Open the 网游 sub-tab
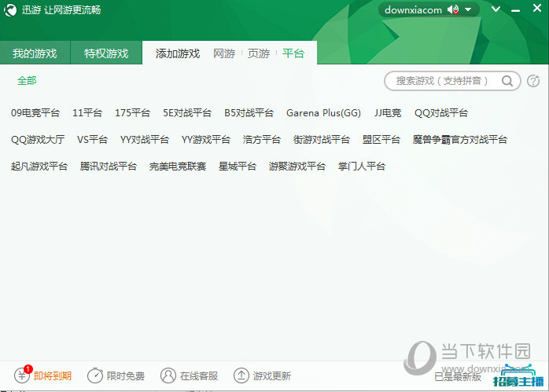The width and height of the screenshot is (549, 392). (224, 53)
